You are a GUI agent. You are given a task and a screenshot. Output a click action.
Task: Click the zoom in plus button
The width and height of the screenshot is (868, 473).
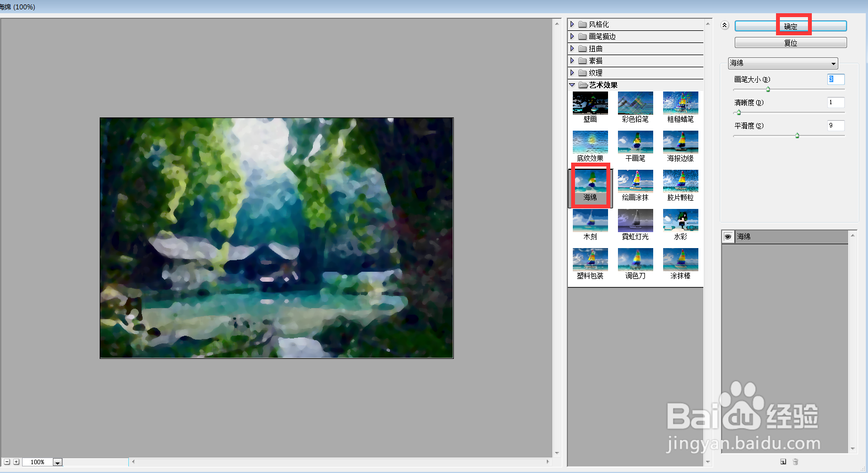[17, 462]
